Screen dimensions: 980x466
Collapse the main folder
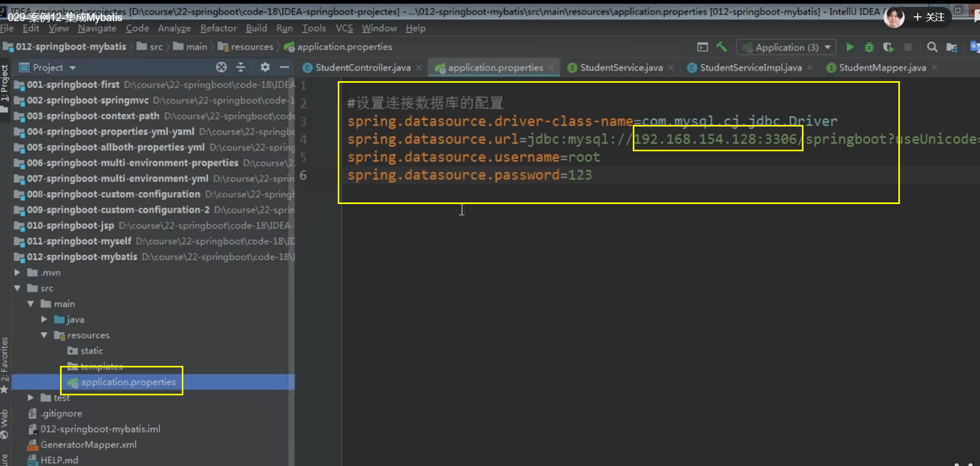tap(31, 304)
